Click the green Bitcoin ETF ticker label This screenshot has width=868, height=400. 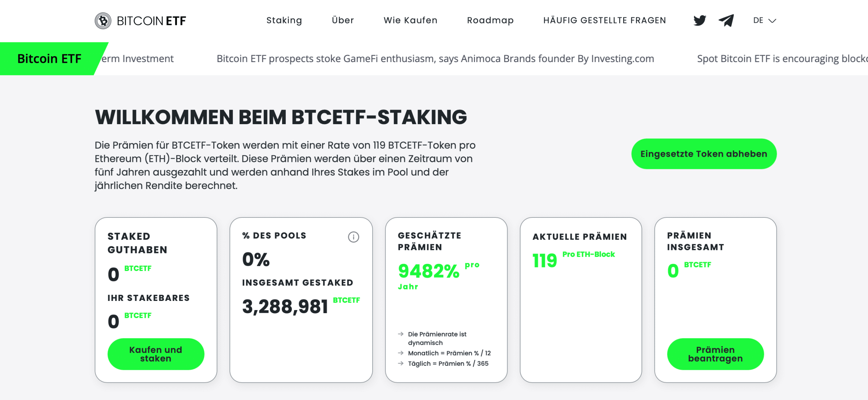(x=50, y=58)
